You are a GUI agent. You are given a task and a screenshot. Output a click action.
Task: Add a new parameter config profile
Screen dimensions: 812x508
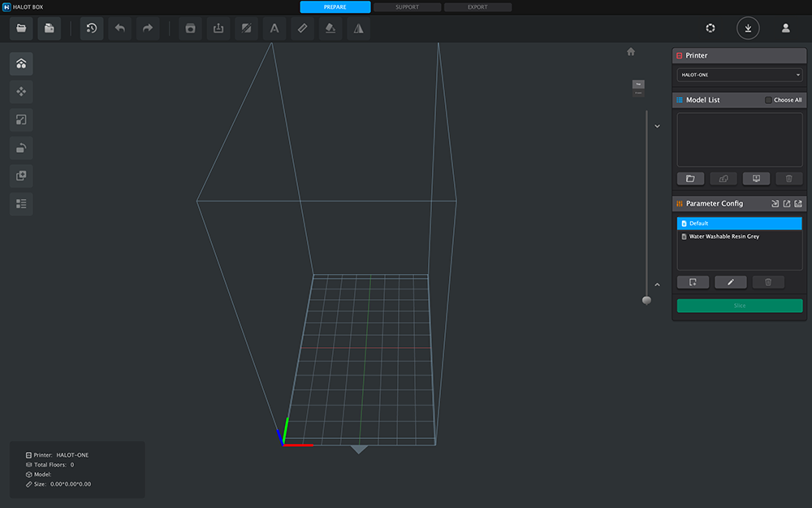coord(693,282)
